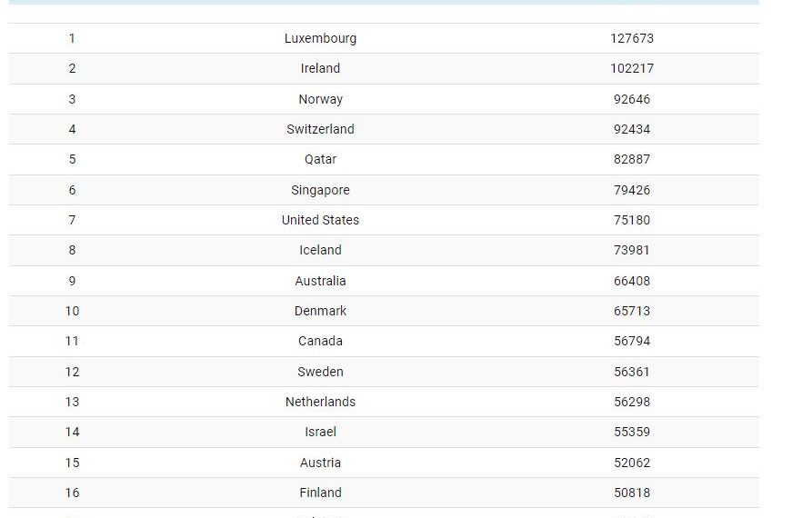This screenshot has height=518, width=812.
Task: Select the Switzerland country entry
Action: 320,129
